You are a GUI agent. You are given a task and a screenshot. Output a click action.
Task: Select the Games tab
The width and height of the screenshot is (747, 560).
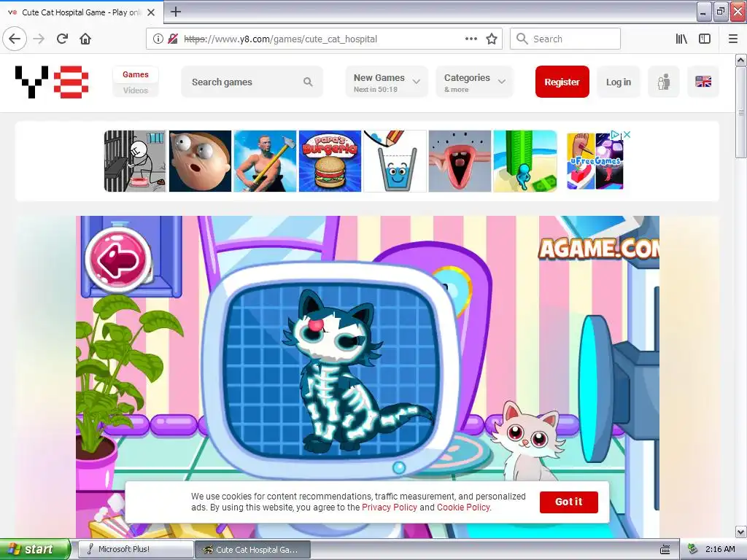[135, 74]
